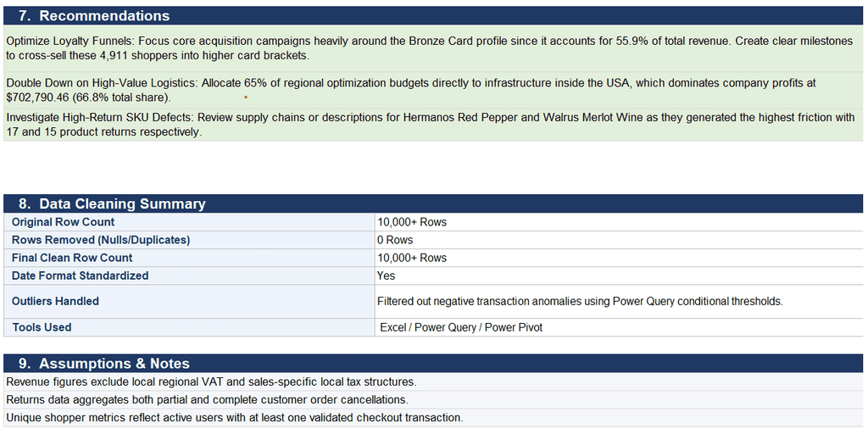
Task: Click the Investigate High-Return SKU Defects cell
Action: pyautogui.click(x=433, y=125)
